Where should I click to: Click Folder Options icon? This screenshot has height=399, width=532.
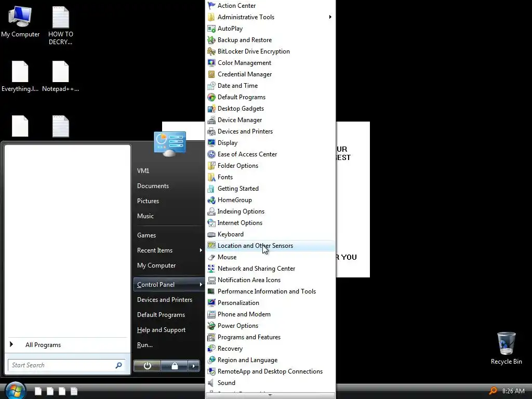click(211, 166)
